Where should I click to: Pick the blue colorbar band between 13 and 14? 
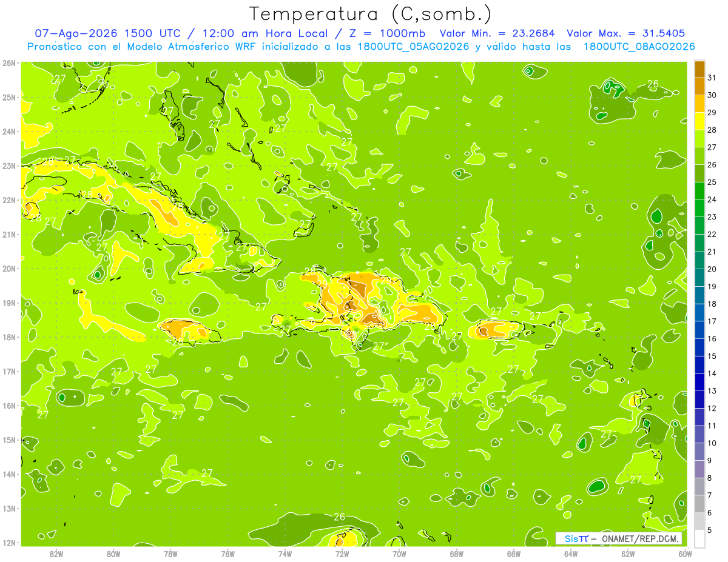click(699, 382)
